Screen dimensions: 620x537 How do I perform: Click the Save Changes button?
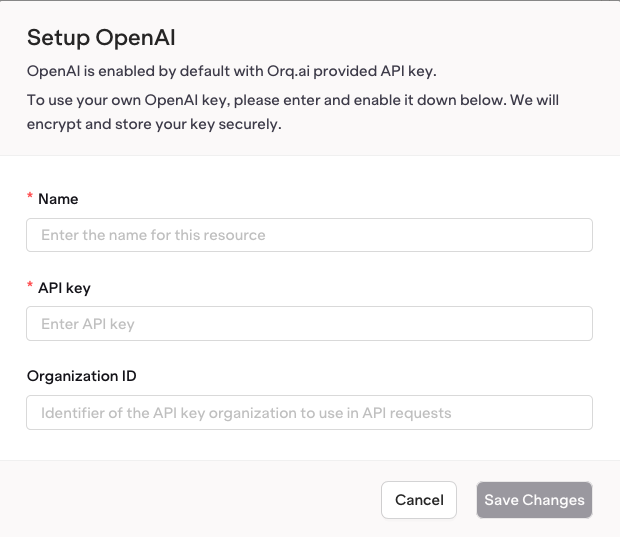534,500
